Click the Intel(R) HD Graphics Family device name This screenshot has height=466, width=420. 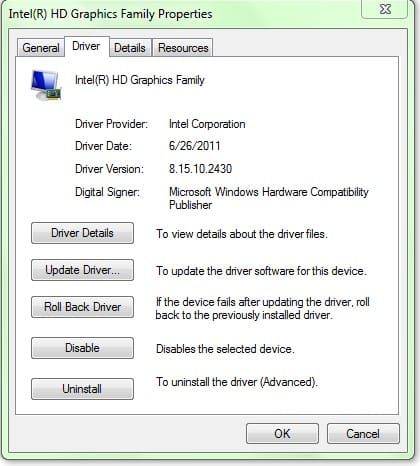[140, 80]
